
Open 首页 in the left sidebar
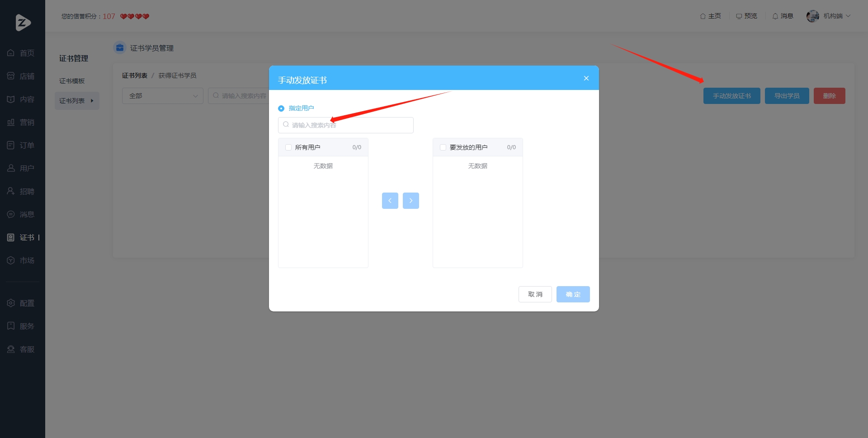point(21,53)
